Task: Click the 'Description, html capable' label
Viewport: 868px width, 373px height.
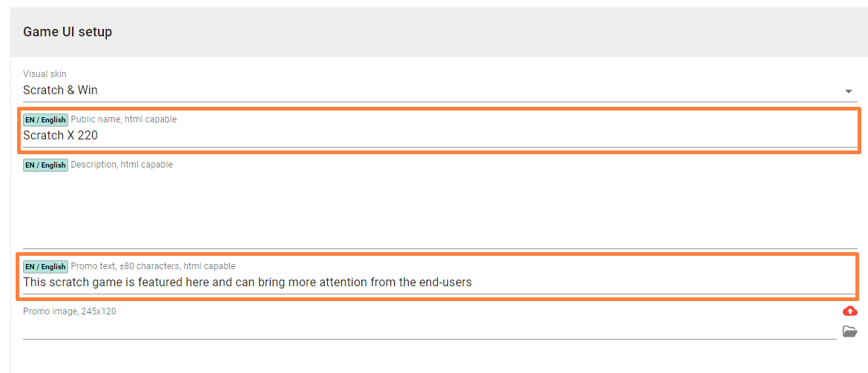Action: tap(122, 165)
